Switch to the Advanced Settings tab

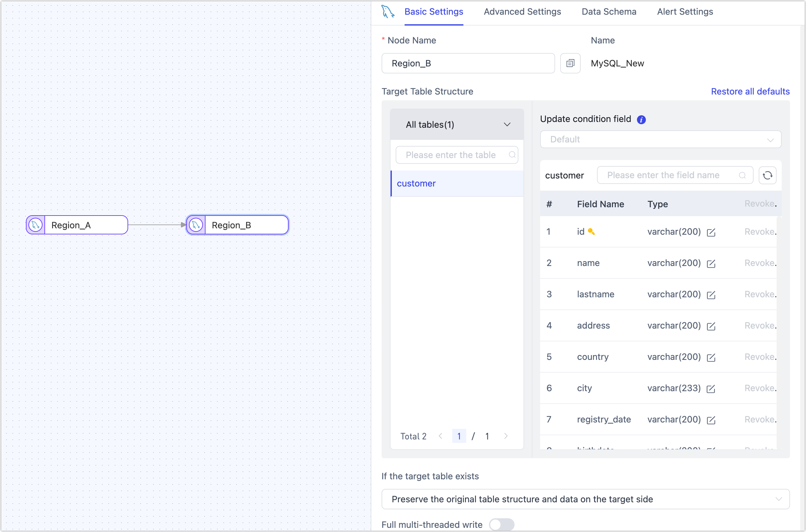522,12
